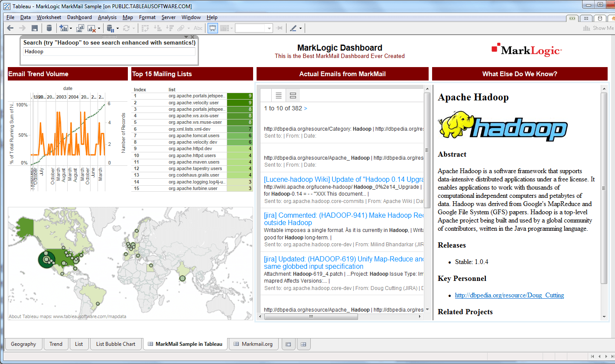The width and height of the screenshot is (615, 364).
Task: Open the Map menu
Action: pos(128,17)
